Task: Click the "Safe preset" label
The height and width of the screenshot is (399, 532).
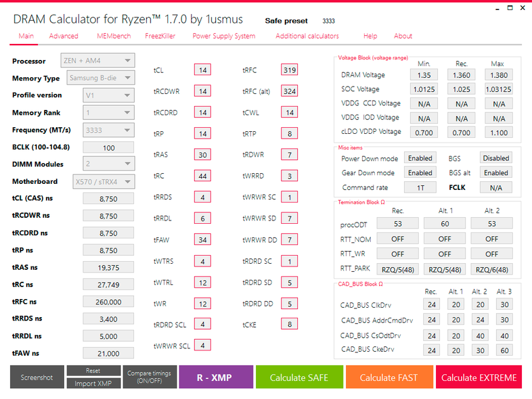Action: (x=287, y=21)
